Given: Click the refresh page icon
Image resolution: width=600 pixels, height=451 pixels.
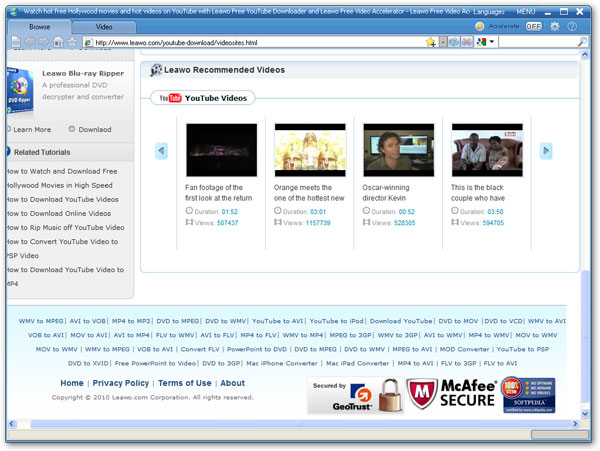Looking at the screenshot, I should coord(454,42).
